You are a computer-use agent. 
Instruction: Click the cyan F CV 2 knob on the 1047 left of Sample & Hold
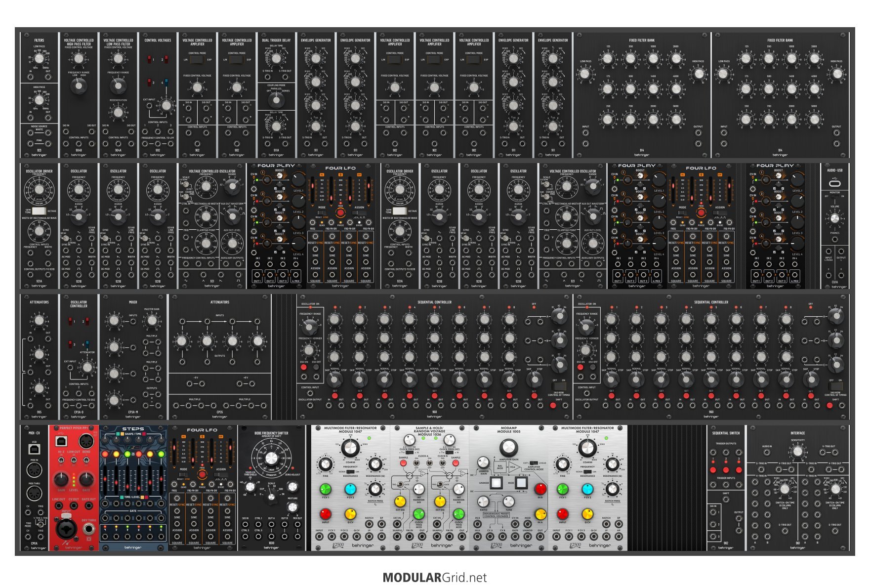350,489
